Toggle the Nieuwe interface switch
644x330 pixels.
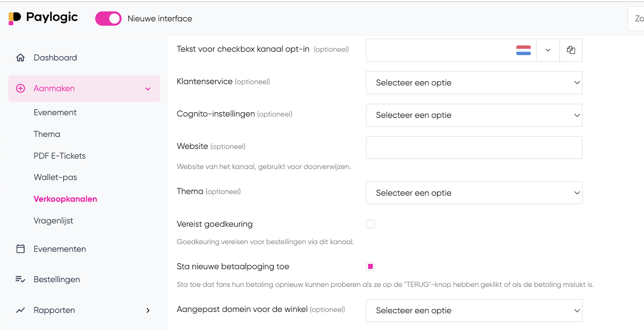[x=108, y=19]
